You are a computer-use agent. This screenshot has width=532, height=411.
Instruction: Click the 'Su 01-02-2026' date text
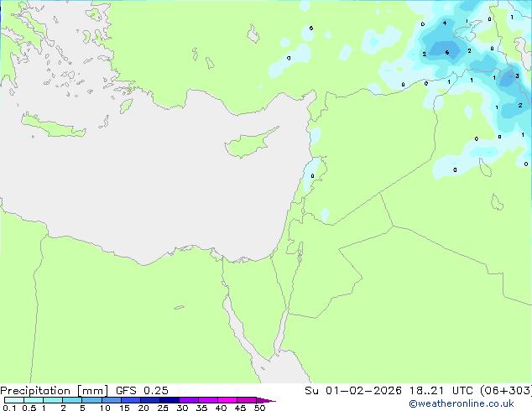pos(353,391)
